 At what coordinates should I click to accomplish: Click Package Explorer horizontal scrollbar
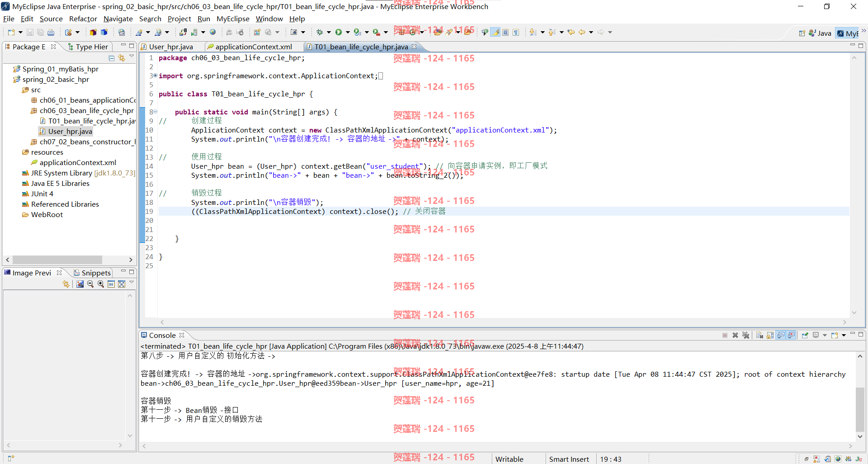pyautogui.click(x=57, y=260)
